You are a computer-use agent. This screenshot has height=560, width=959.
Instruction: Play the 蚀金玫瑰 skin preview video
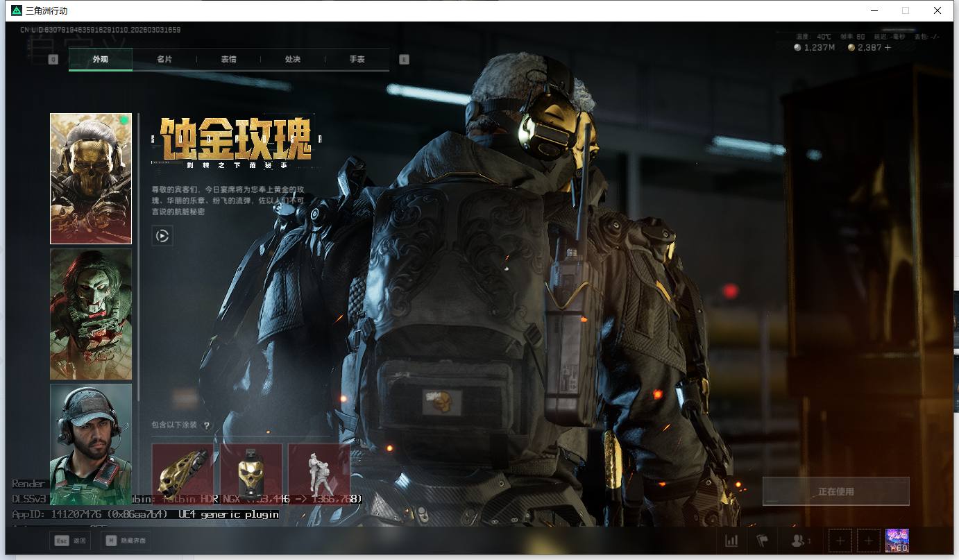coord(162,236)
